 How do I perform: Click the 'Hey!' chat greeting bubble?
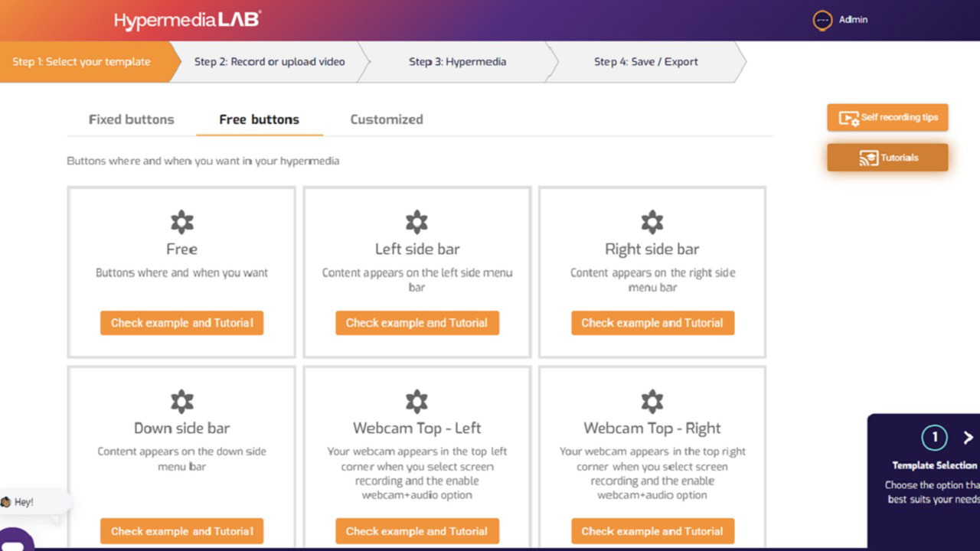(23, 503)
